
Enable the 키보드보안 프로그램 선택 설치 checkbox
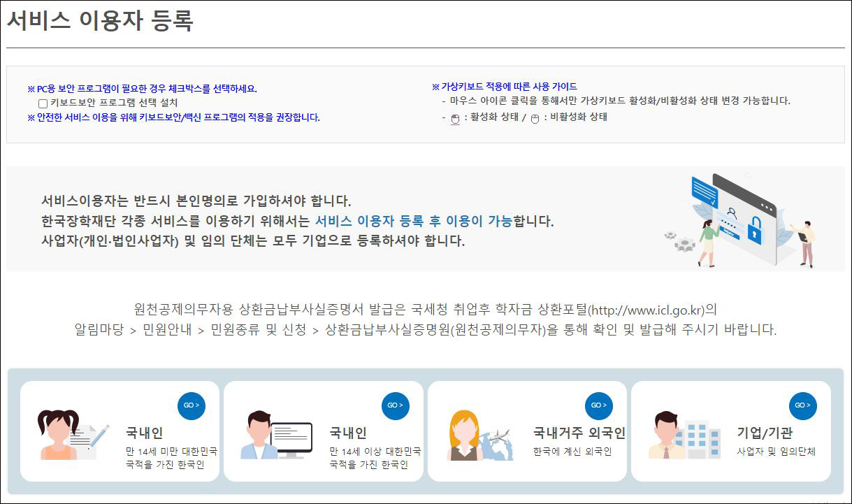point(43,103)
